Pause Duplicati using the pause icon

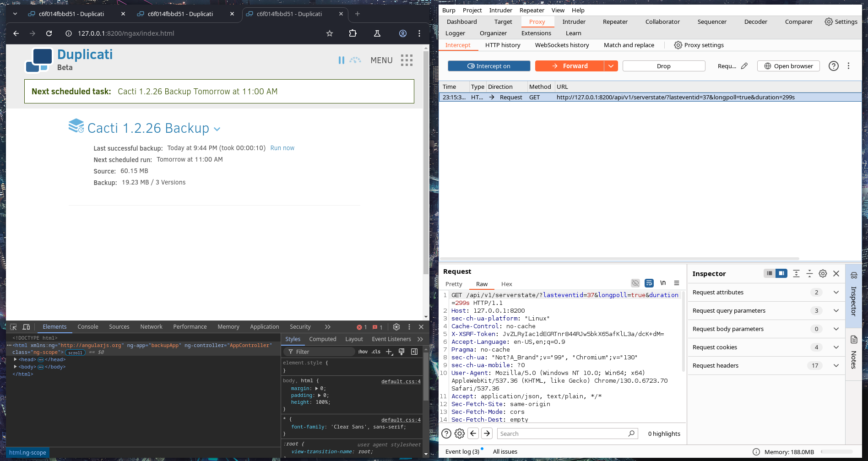[341, 60]
